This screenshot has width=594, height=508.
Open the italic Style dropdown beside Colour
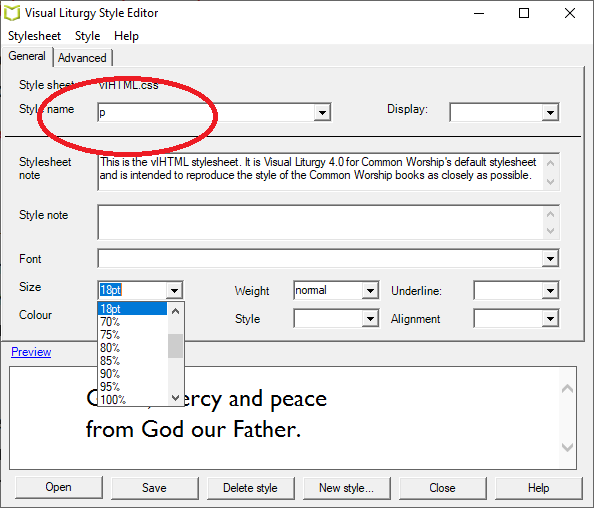370,319
